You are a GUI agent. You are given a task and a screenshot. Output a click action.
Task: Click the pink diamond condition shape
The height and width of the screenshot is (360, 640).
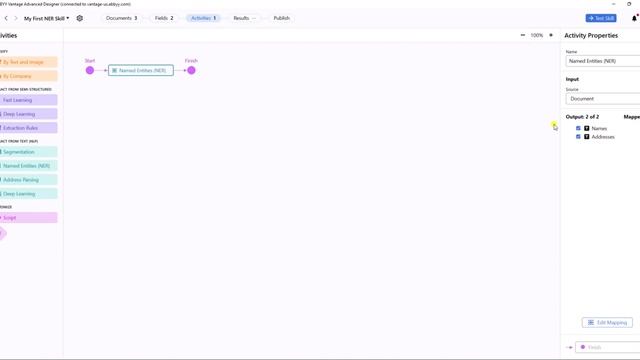3,233
